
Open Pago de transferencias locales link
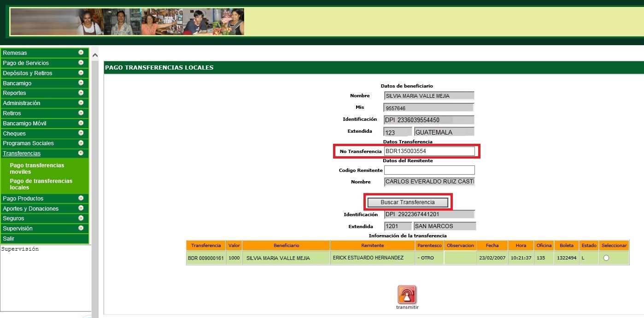(x=41, y=184)
